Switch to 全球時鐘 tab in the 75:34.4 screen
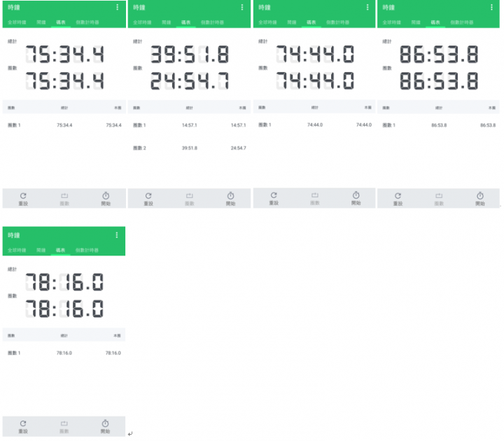 pyautogui.click(x=17, y=22)
